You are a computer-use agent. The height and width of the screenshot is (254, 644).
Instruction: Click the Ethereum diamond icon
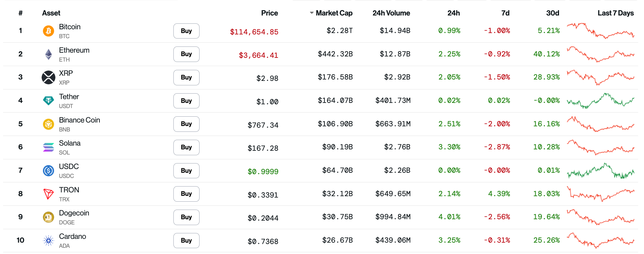[x=49, y=54]
